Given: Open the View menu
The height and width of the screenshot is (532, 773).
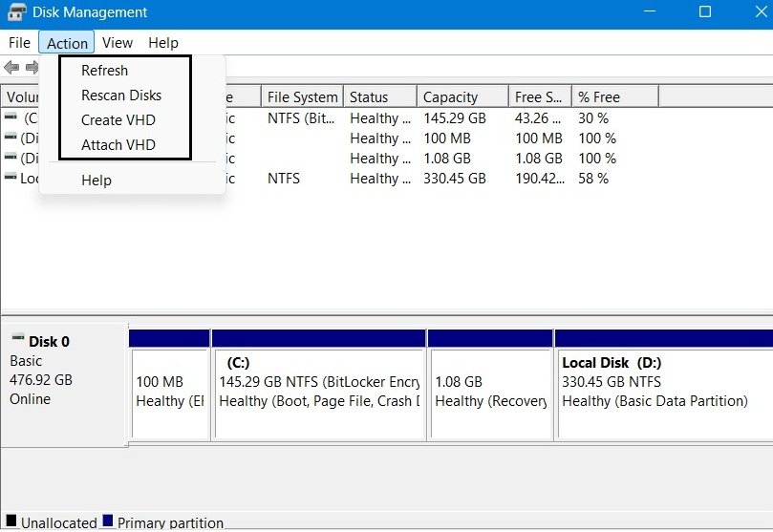Looking at the screenshot, I should tap(118, 43).
